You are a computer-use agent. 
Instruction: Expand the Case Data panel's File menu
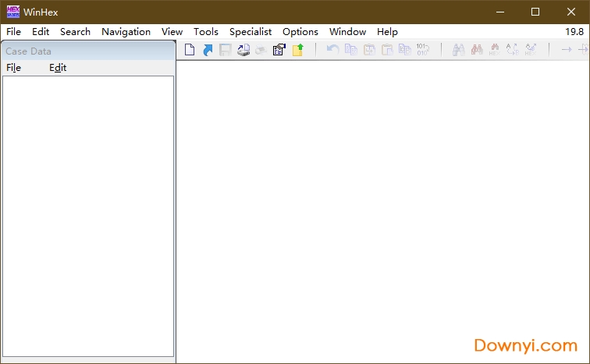tap(14, 68)
